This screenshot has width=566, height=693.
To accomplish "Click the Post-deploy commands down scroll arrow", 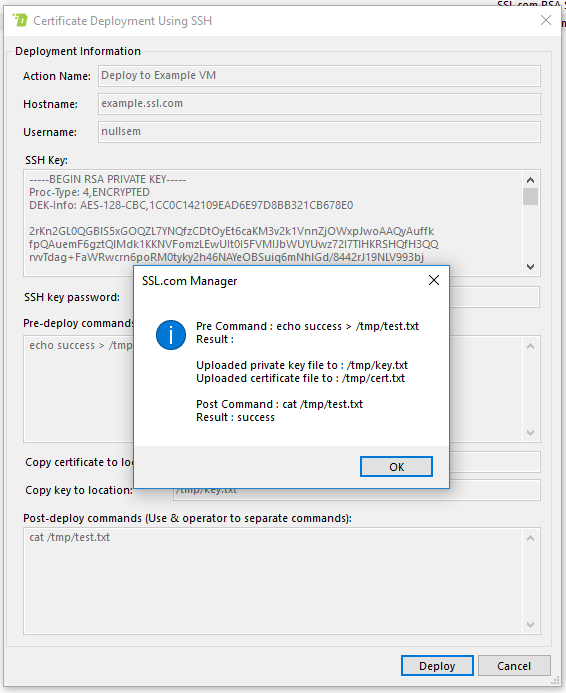I will (x=531, y=625).
